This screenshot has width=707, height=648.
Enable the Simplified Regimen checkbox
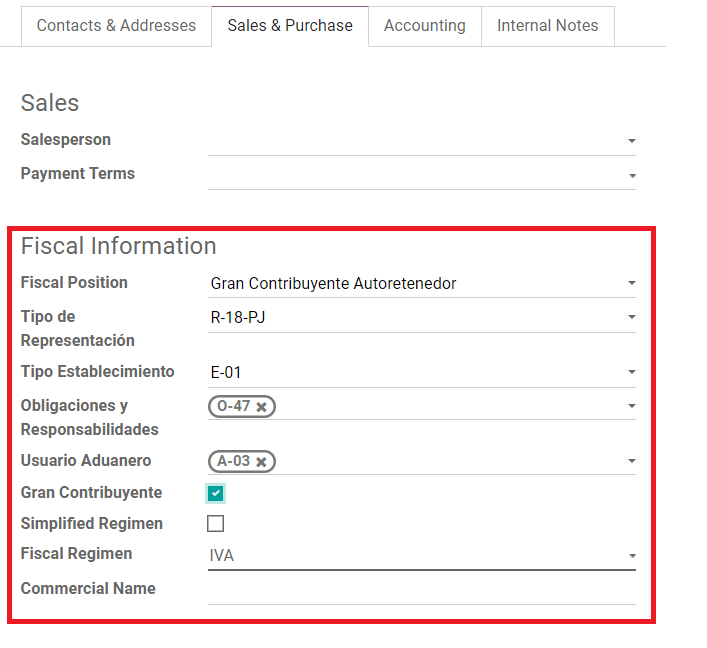216,524
